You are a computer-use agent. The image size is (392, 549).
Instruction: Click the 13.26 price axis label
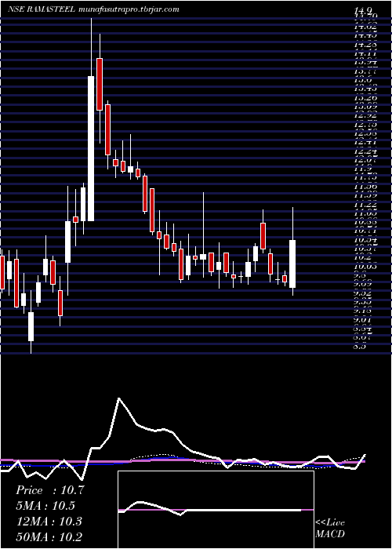pyautogui.click(x=365, y=98)
